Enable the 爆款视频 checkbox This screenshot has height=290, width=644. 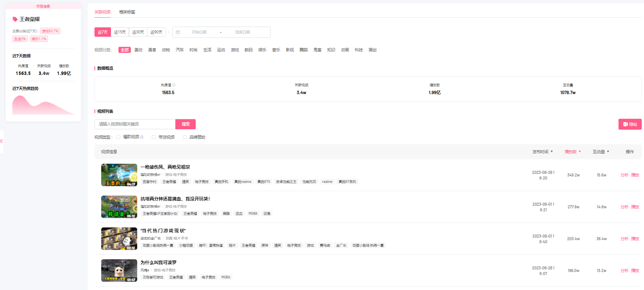coord(118,137)
